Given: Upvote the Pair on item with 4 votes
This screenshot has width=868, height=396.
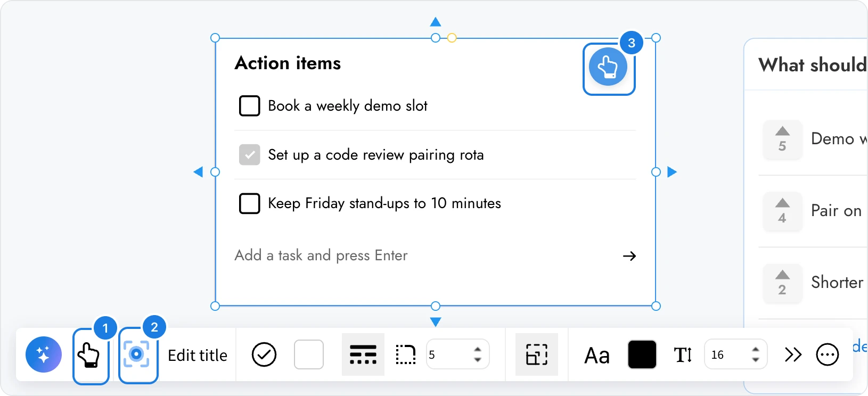Looking at the screenshot, I should point(782,211).
